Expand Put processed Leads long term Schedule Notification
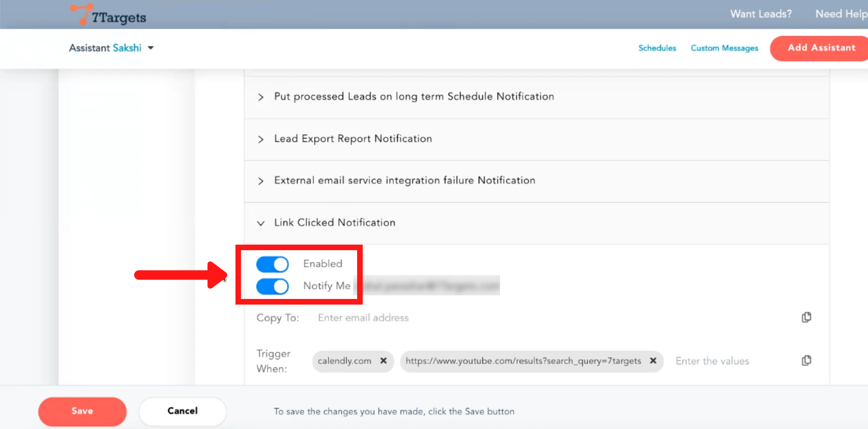 click(261, 97)
